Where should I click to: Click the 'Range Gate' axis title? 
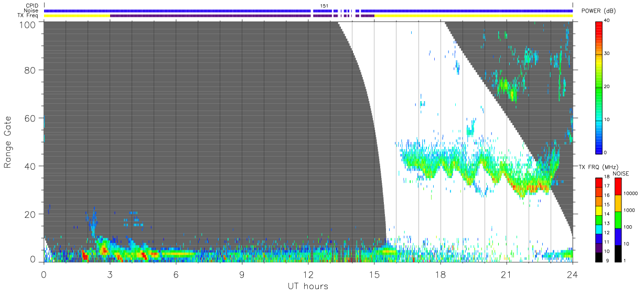pos(8,142)
